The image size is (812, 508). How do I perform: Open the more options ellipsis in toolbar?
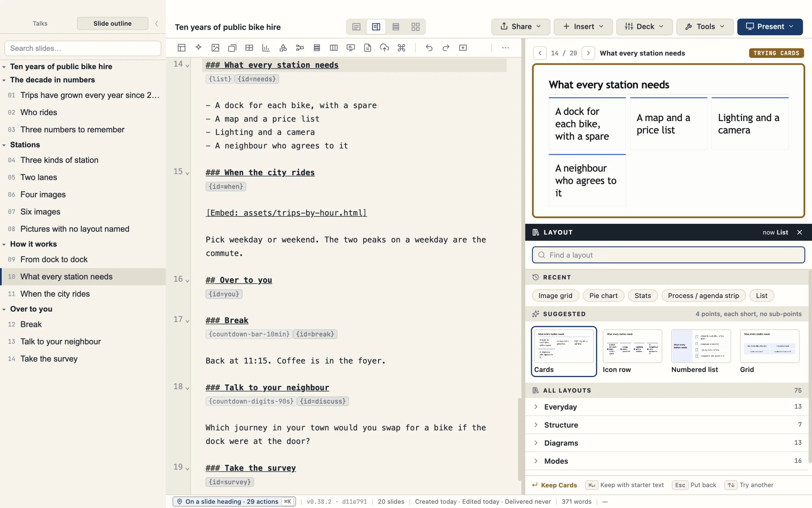[x=505, y=48]
